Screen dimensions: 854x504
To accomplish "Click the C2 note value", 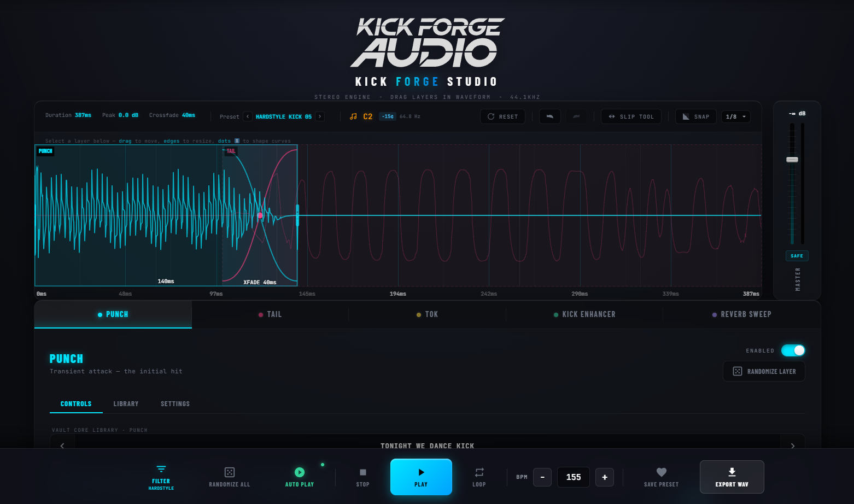I will tap(368, 116).
